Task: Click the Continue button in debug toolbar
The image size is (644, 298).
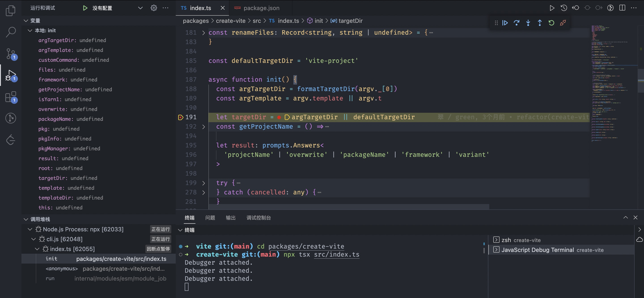Action: [505, 23]
